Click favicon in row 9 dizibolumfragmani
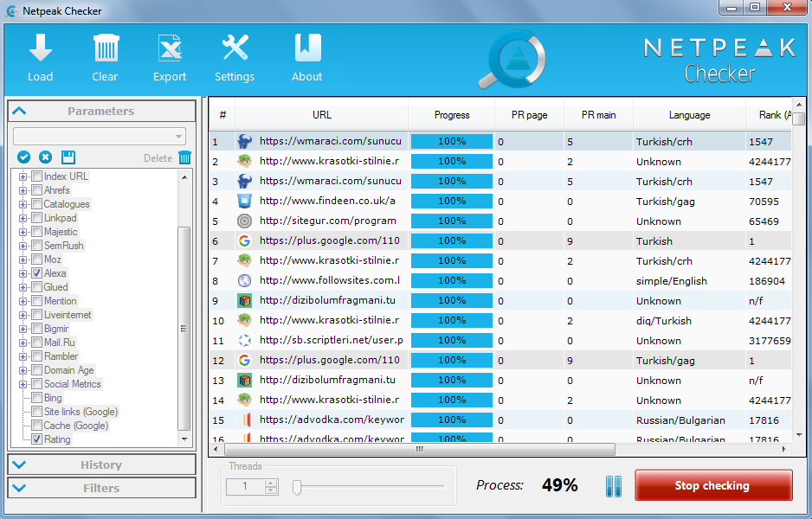812x519 pixels. (244, 300)
